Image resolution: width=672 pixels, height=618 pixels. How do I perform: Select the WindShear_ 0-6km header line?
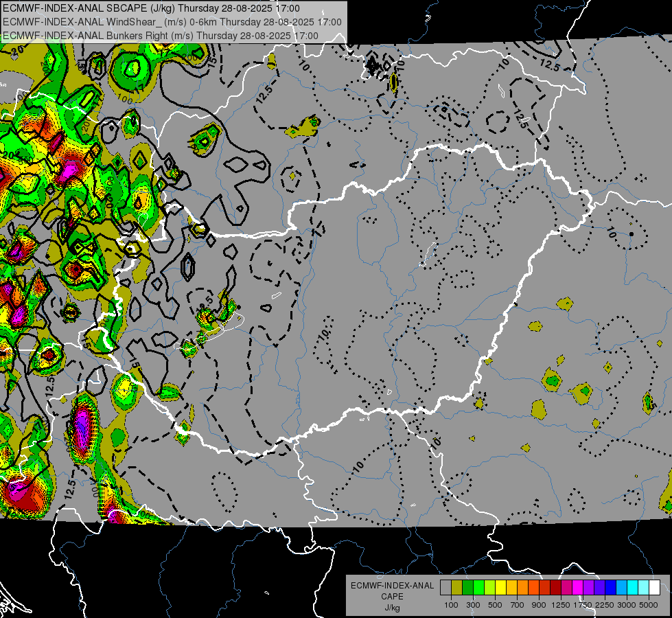(x=172, y=22)
